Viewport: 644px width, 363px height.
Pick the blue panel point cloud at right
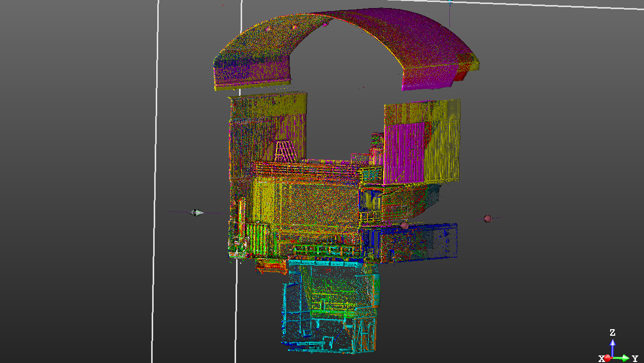pos(420,242)
